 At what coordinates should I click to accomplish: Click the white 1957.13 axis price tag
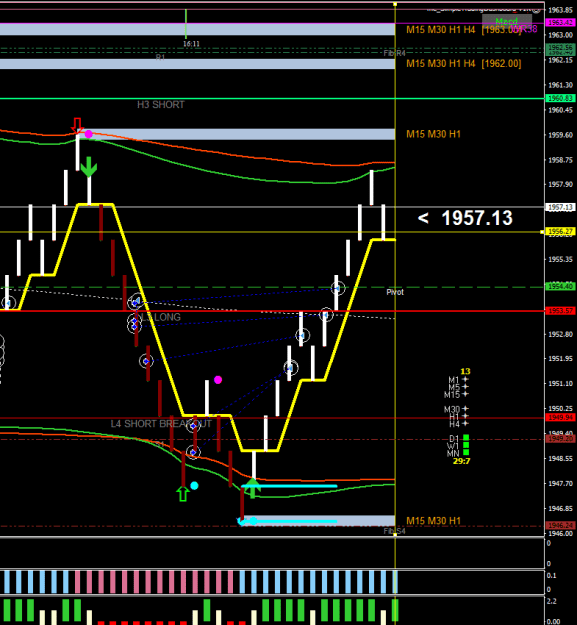tap(560, 207)
